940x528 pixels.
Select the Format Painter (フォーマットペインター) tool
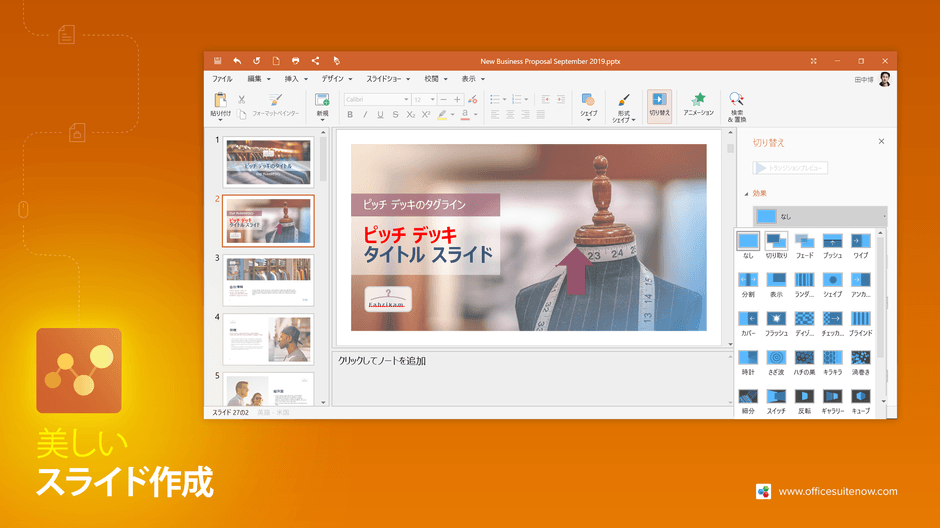coord(275,104)
